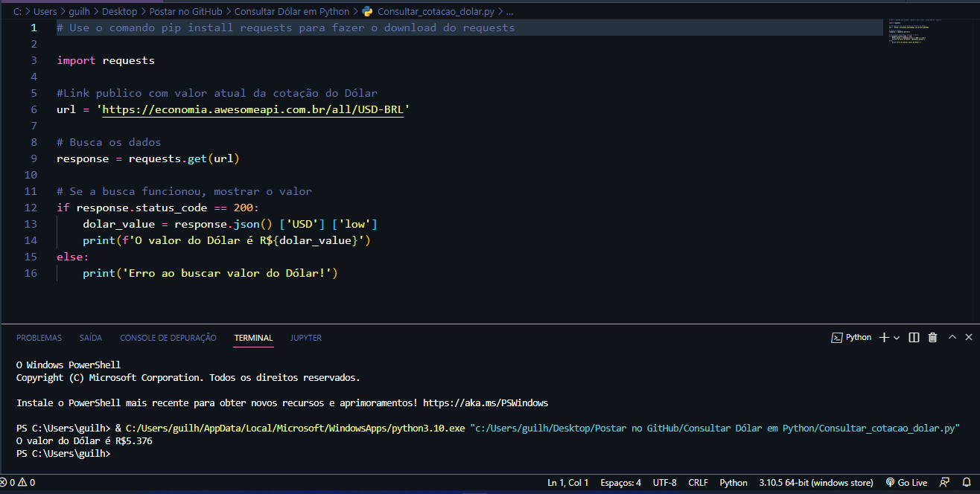
Task: Change line endings via CRLF
Action: click(x=699, y=483)
